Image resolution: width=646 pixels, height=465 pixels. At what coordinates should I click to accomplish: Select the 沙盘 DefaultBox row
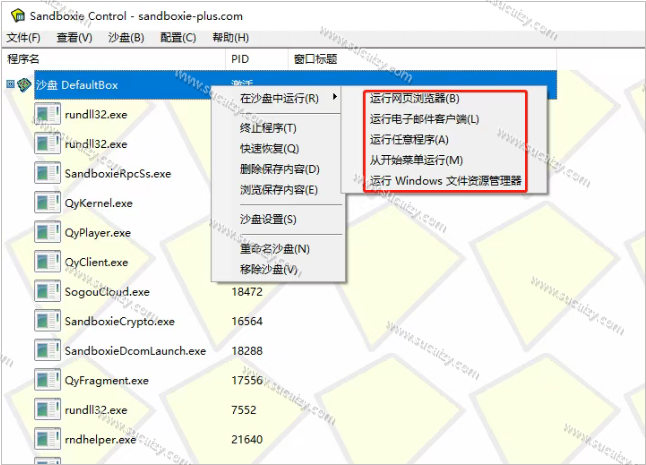(x=123, y=85)
